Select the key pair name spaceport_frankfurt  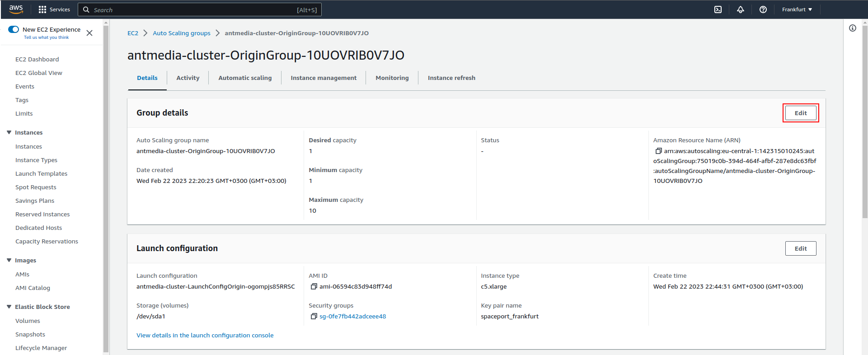coord(510,316)
